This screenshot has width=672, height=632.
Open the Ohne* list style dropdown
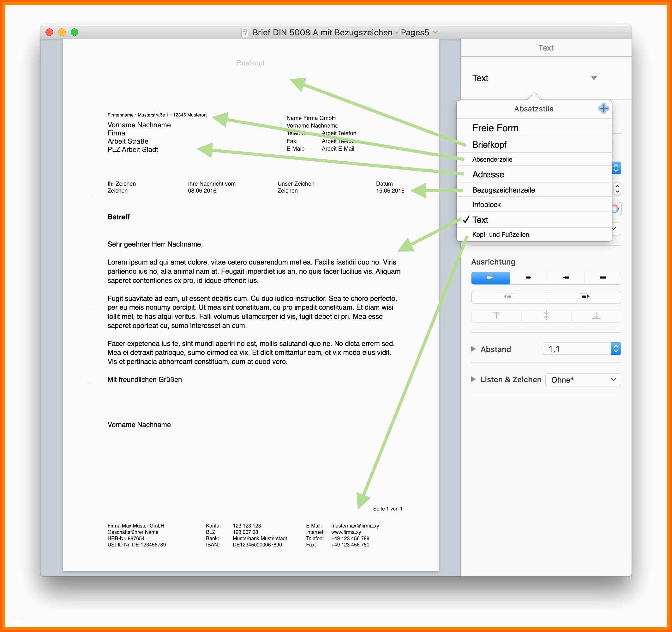coord(583,379)
